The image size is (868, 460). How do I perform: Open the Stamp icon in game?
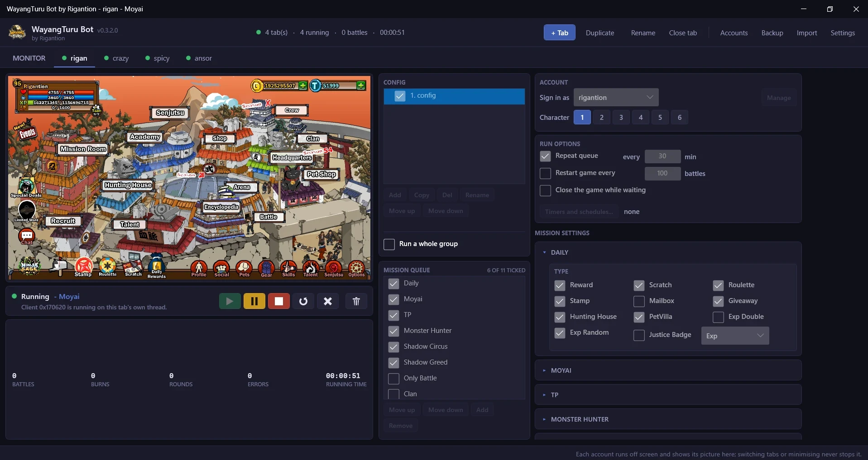click(x=83, y=267)
